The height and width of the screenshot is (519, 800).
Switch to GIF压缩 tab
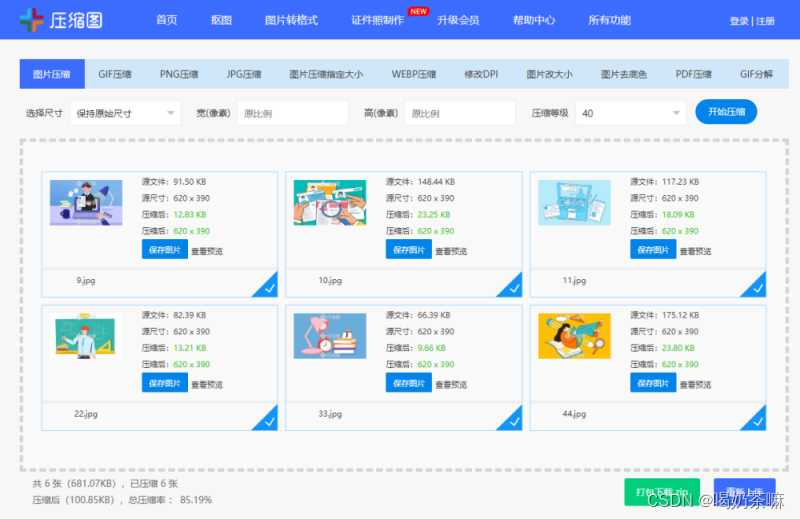[115, 74]
